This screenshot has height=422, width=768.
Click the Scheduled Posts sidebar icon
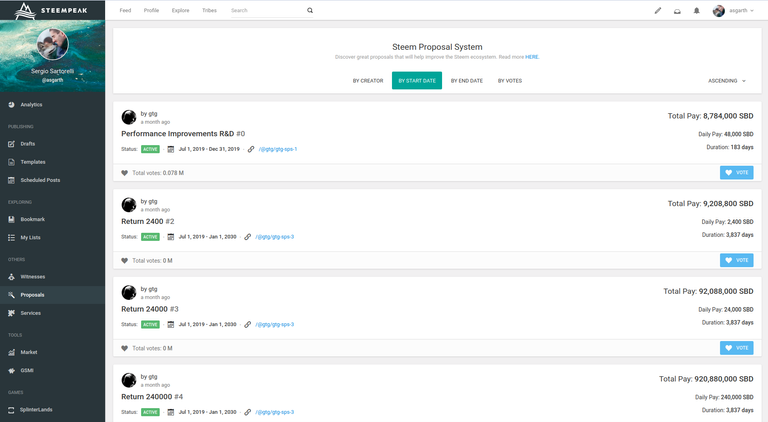point(11,180)
